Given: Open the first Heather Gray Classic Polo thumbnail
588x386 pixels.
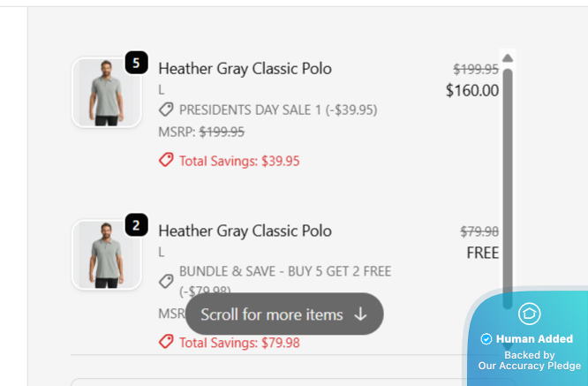Looking at the screenshot, I should pyautogui.click(x=106, y=93).
